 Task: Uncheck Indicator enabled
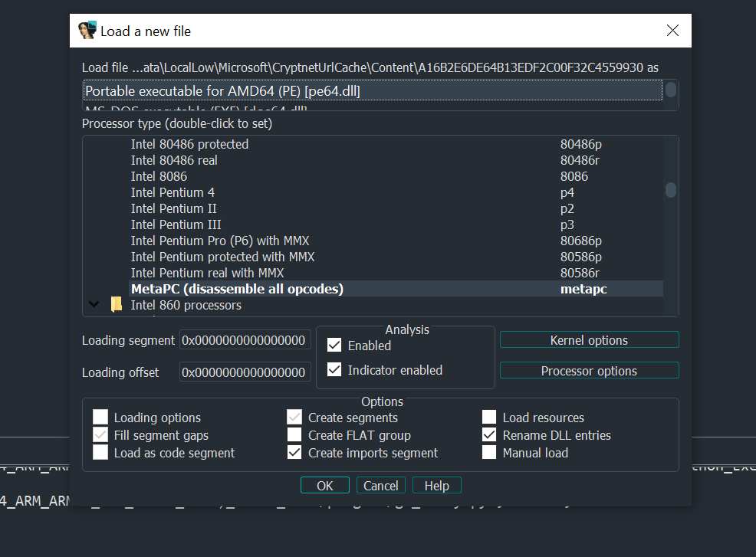[x=334, y=369]
